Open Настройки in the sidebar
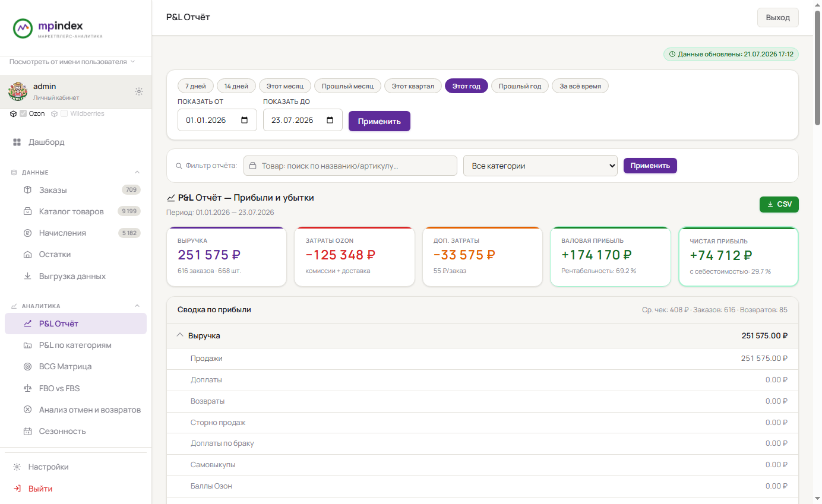The height and width of the screenshot is (504, 822). (75, 467)
